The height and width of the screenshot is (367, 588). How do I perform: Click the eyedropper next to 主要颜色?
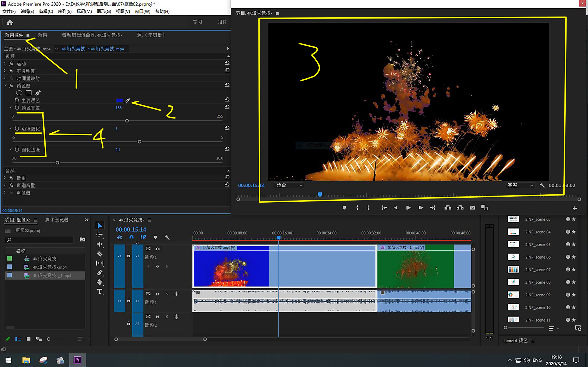click(x=127, y=101)
